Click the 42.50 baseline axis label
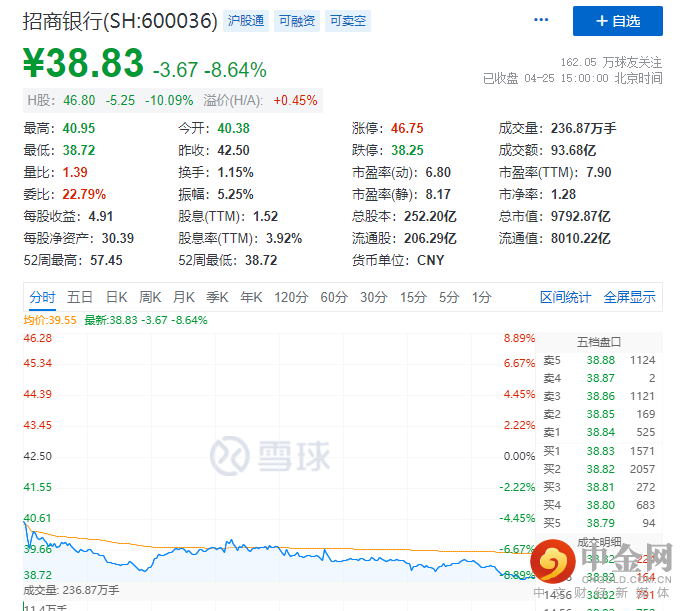 [x=38, y=456]
